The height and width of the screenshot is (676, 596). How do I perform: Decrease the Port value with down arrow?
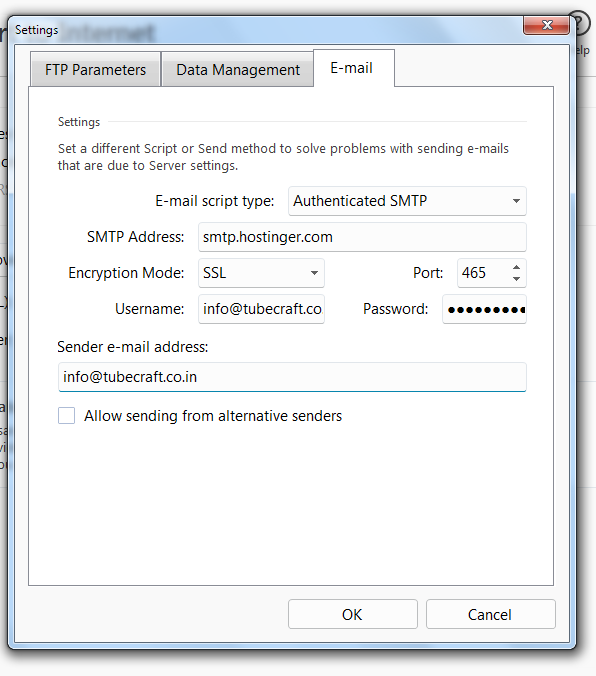(x=516, y=279)
